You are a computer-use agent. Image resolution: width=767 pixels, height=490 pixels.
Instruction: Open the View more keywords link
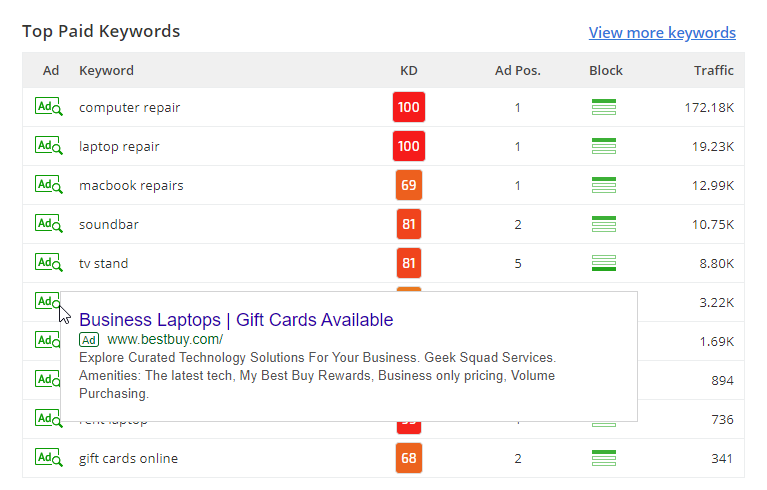(662, 33)
